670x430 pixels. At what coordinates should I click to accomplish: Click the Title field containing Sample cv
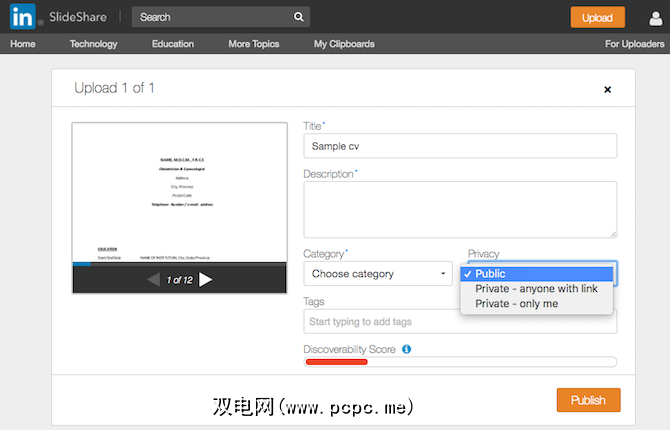460,146
